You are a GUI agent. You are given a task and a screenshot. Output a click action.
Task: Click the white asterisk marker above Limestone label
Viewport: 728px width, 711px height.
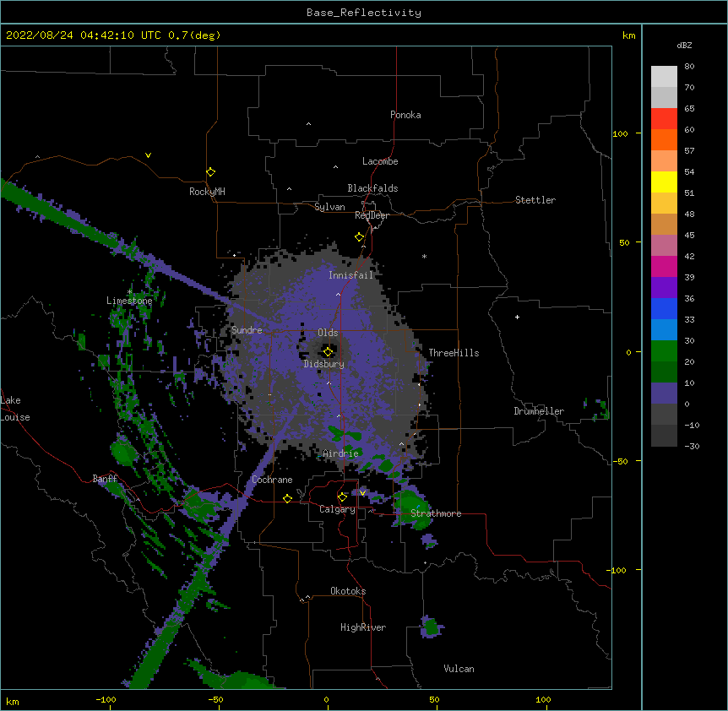pyautogui.click(x=130, y=291)
